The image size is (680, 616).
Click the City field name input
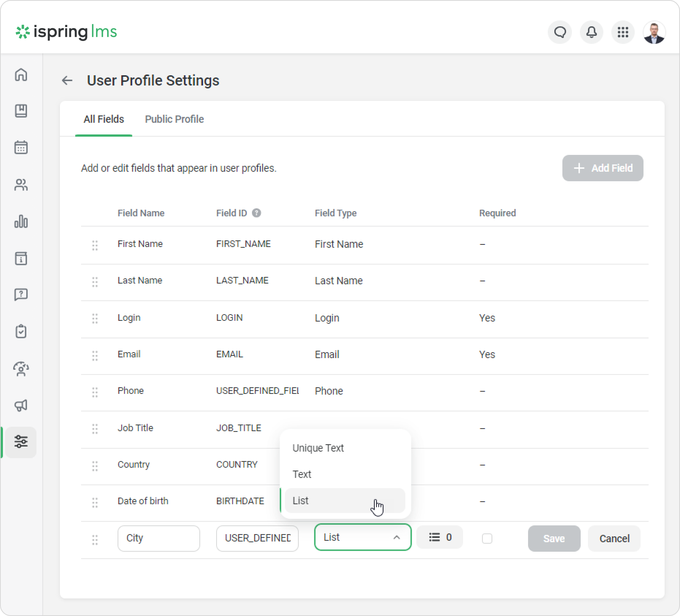158,538
